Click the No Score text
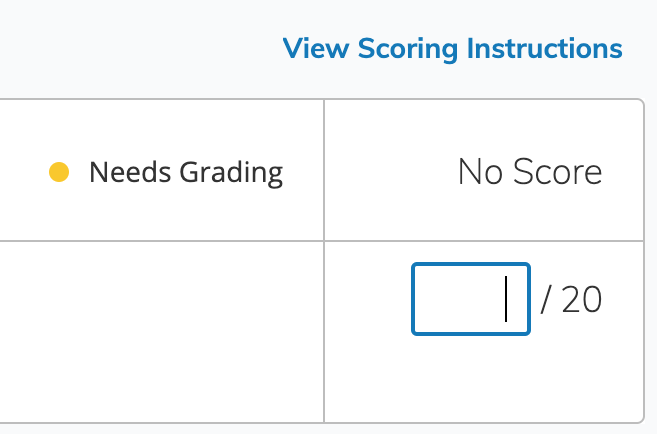 pos(530,173)
